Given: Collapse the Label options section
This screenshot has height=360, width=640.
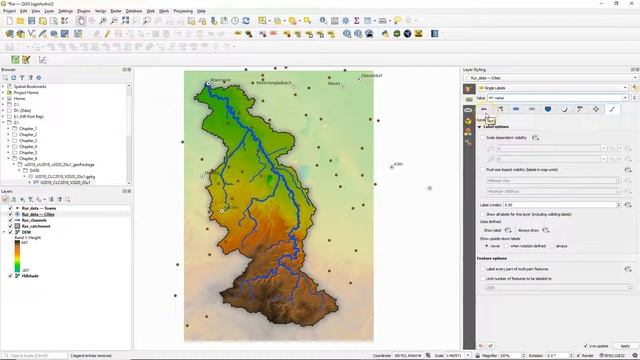Looking at the screenshot, I should tap(480, 127).
